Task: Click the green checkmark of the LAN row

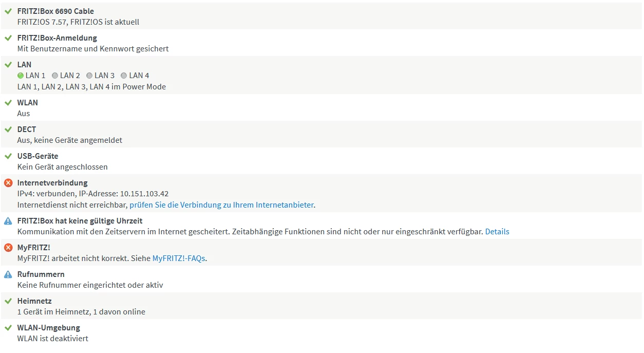Action: point(8,64)
